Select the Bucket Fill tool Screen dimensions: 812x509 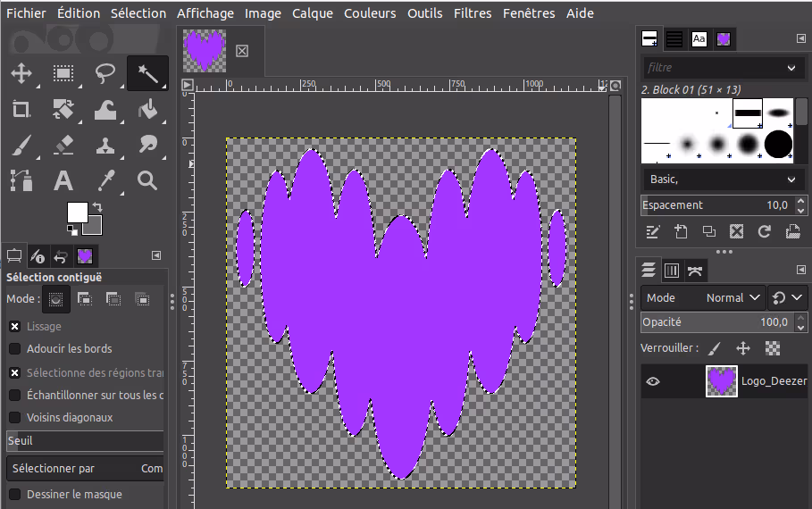(147, 109)
